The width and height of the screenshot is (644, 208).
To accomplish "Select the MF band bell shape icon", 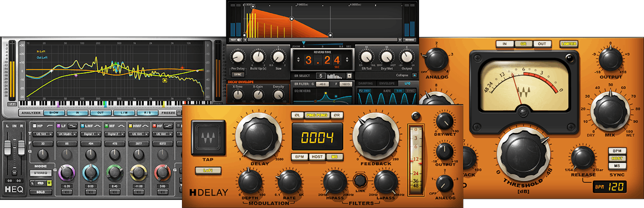I will [x=121, y=125].
